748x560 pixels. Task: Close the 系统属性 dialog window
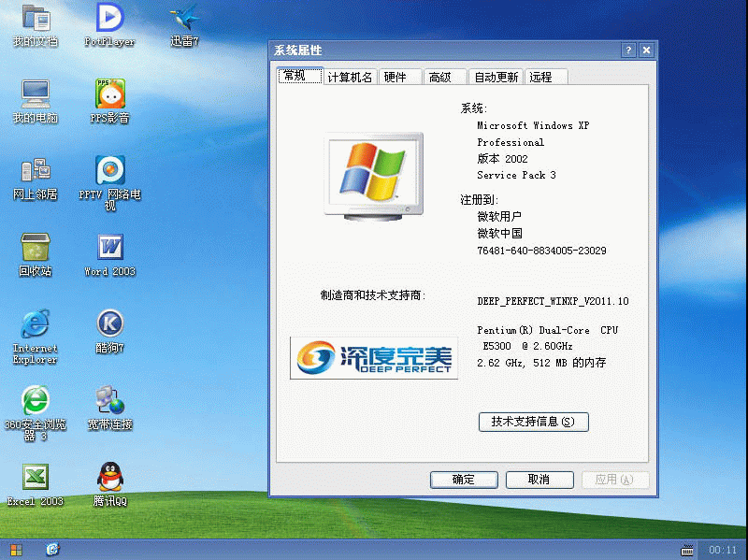pyautogui.click(x=646, y=50)
